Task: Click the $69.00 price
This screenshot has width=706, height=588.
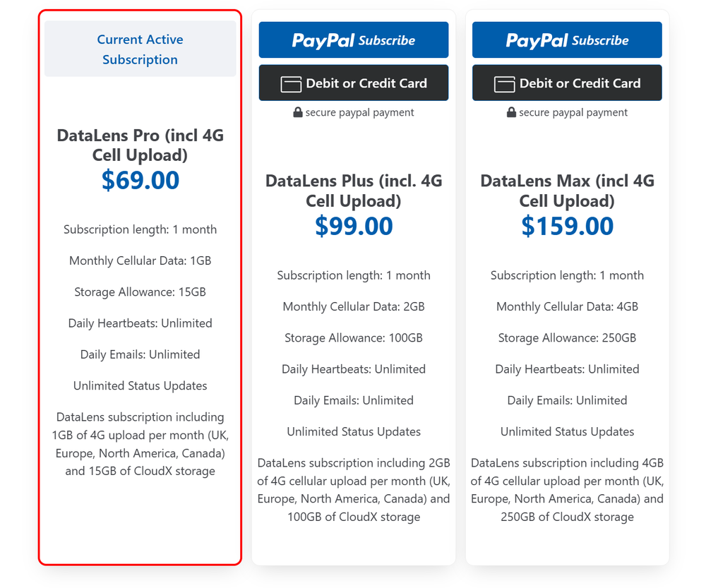Action: tap(140, 180)
